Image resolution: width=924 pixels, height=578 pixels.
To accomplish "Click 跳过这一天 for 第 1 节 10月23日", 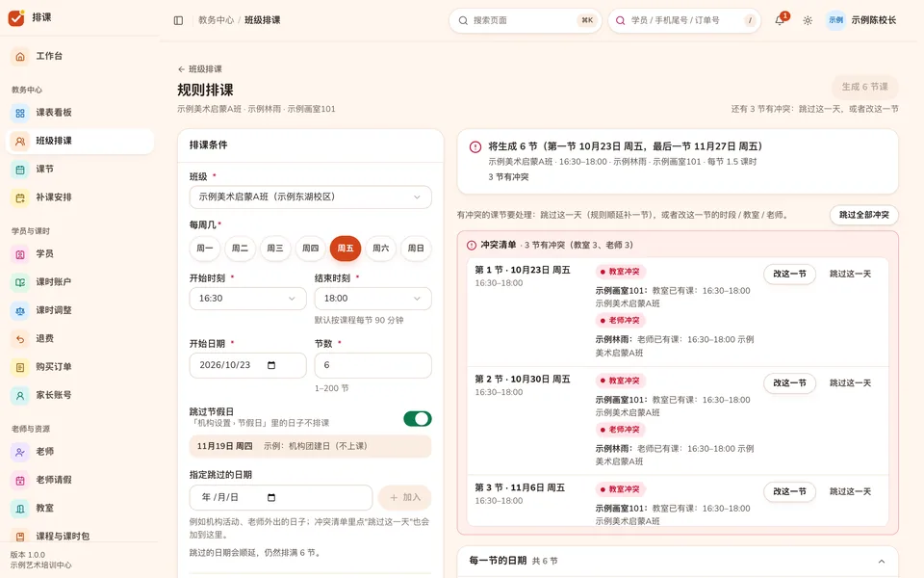I will tap(850, 275).
